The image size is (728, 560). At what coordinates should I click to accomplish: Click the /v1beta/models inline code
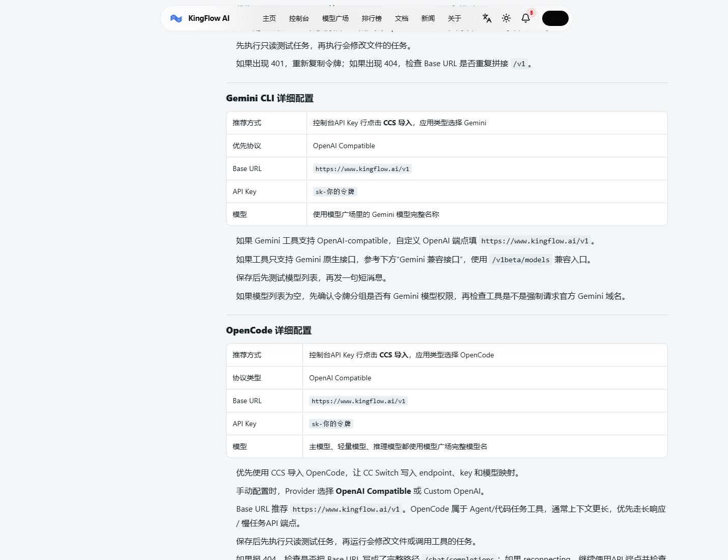521,260
